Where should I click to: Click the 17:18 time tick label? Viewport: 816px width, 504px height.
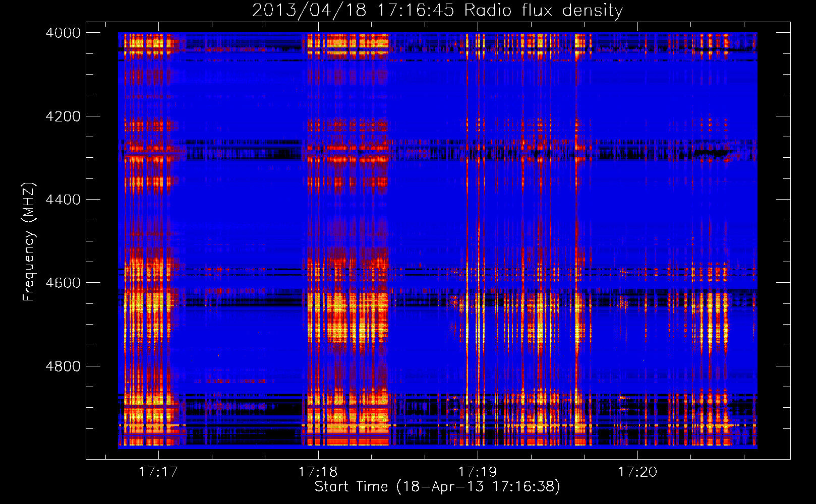[318, 472]
